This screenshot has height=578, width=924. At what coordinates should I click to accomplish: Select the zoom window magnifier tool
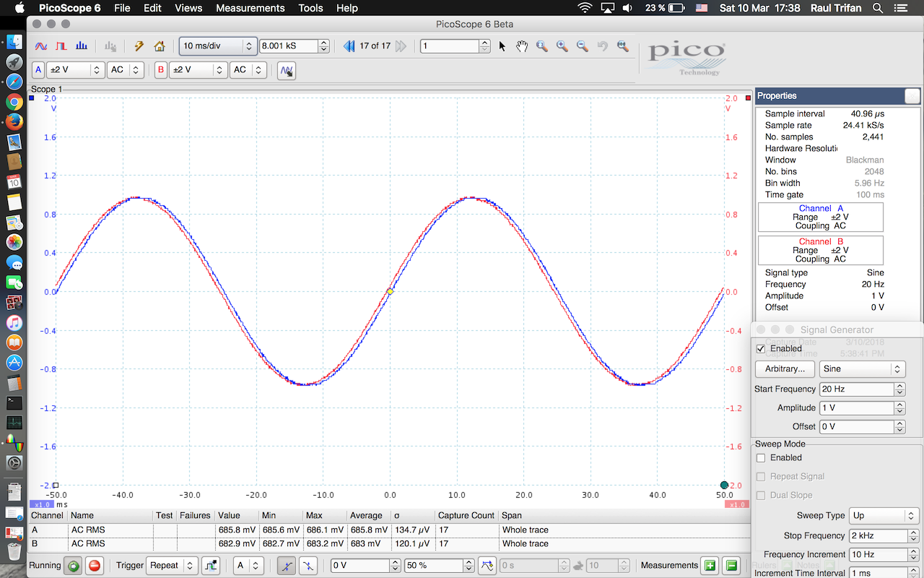(541, 46)
